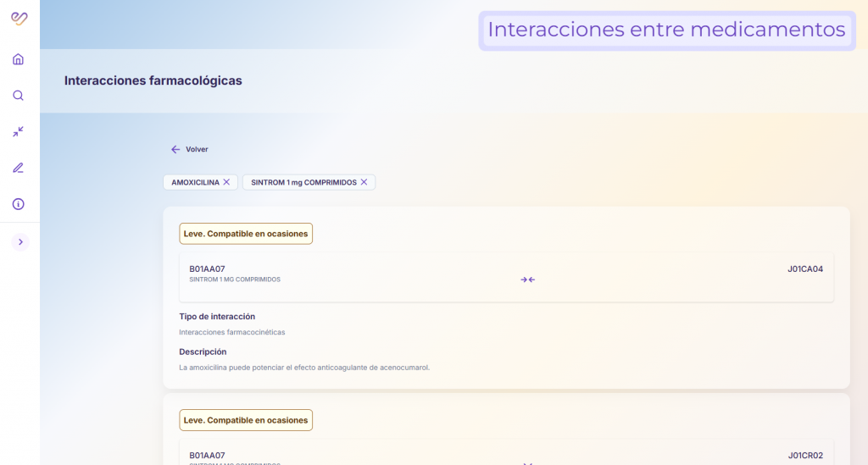Go back with the Volver link
Viewport: 868px width, 465px height.
tap(189, 149)
